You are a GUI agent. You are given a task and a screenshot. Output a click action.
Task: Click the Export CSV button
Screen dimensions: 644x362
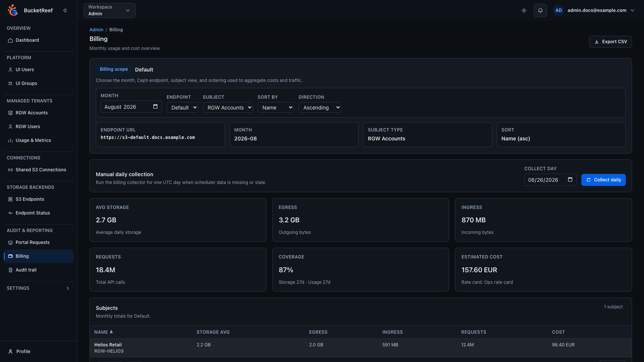[610, 42]
